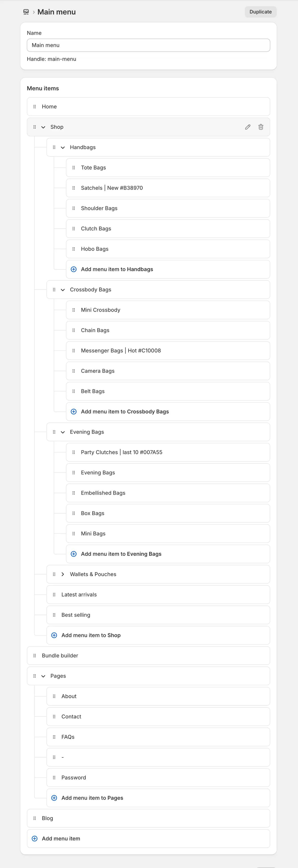Click the drag handle beside Best selling
Screen dimensions: 298x868
(54, 615)
